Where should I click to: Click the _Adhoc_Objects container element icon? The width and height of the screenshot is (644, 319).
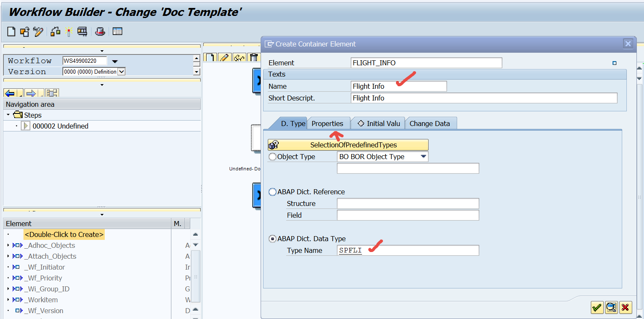pyautogui.click(x=18, y=245)
